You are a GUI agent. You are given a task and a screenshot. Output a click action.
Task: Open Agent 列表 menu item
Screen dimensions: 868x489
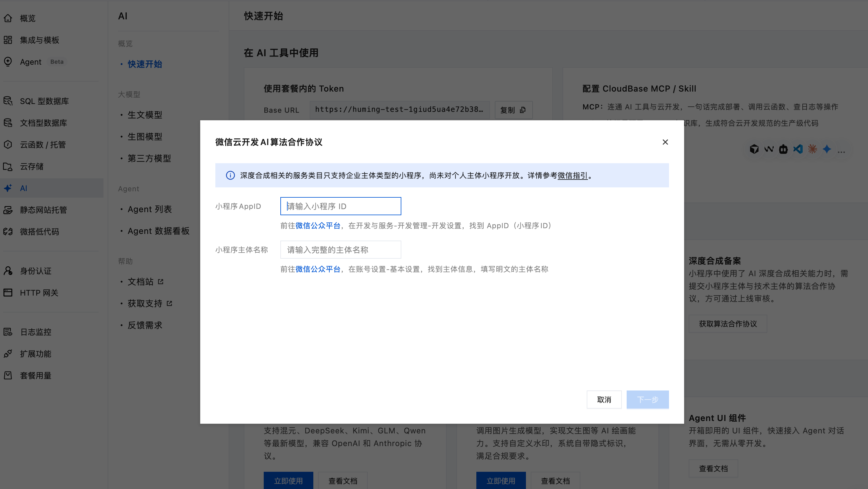coord(150,209)
